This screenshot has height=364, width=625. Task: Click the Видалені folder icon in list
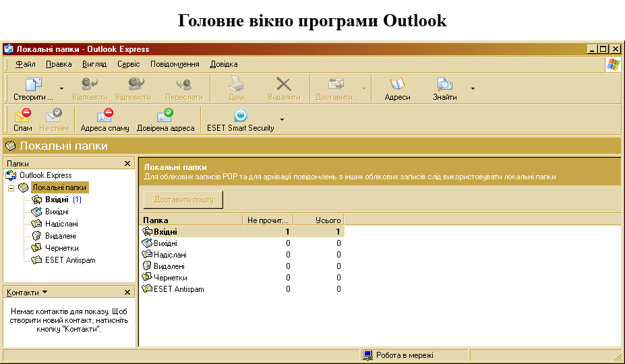tap(147, 266)
